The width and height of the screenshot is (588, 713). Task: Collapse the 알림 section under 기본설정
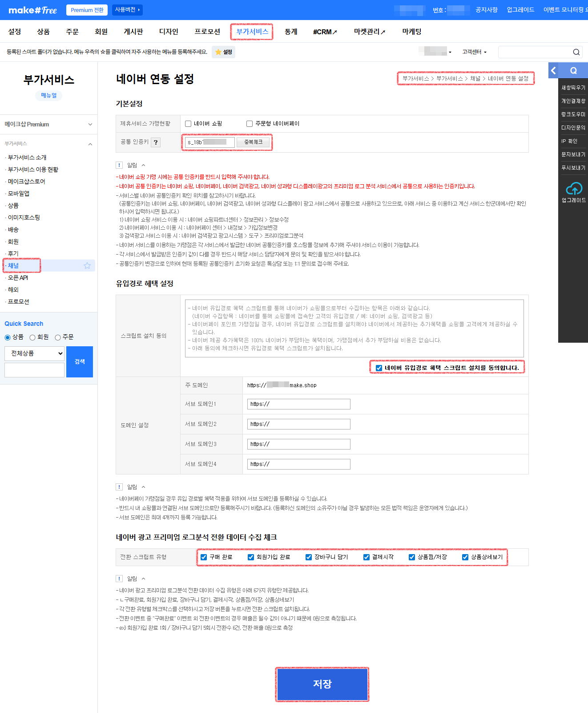coord(143,165)
